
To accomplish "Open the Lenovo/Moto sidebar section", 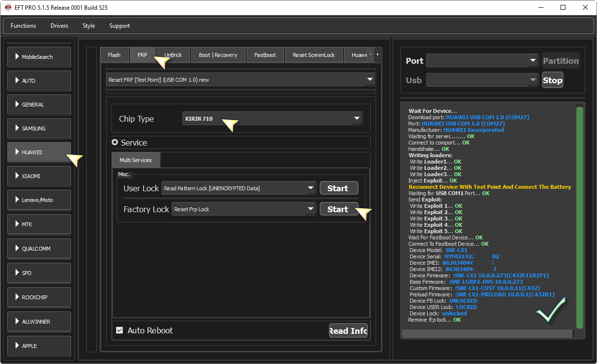I will click(x=39, y=200).
